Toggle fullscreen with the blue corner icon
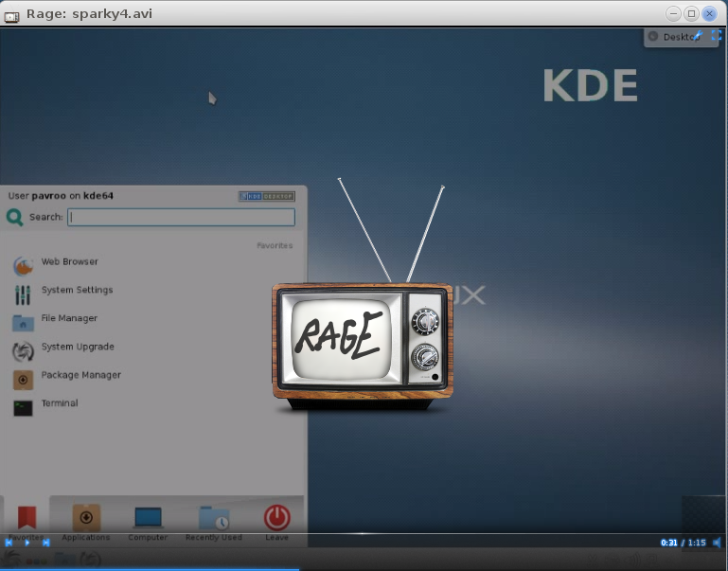The height and width of the screenshot is (571, 728). [x=717, y=35]
